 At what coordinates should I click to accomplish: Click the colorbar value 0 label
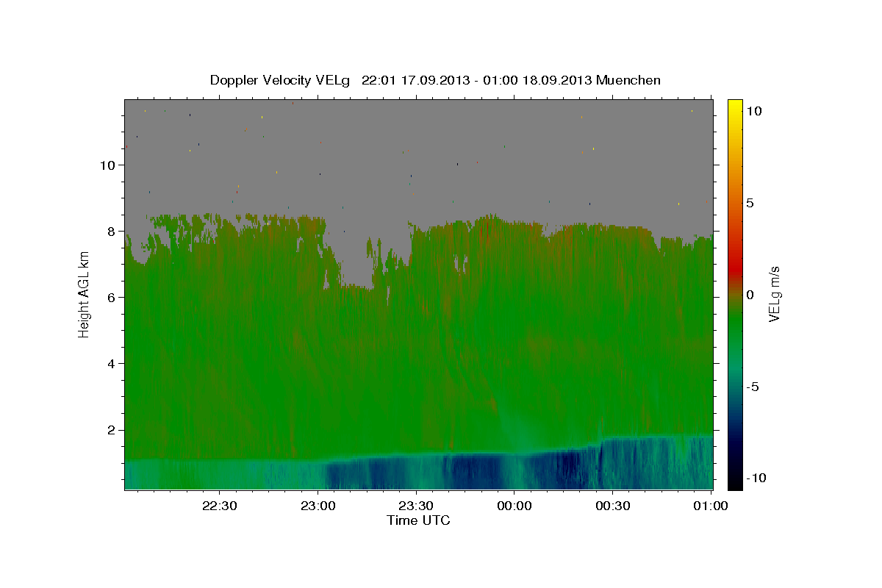coord(749,295)
